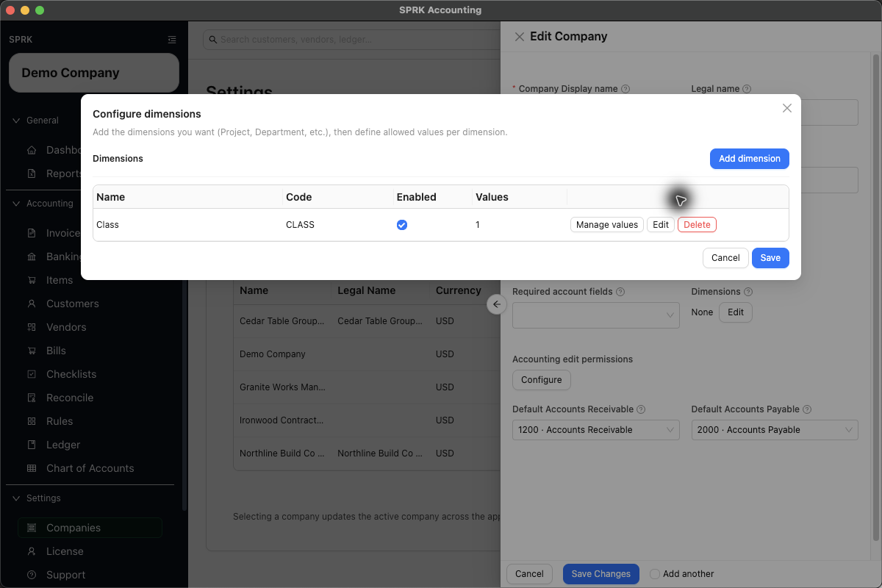The height and width of the screenshot is (588, 882).
Task: Edit the Class dimension row
Action: [x=661, y=225]
